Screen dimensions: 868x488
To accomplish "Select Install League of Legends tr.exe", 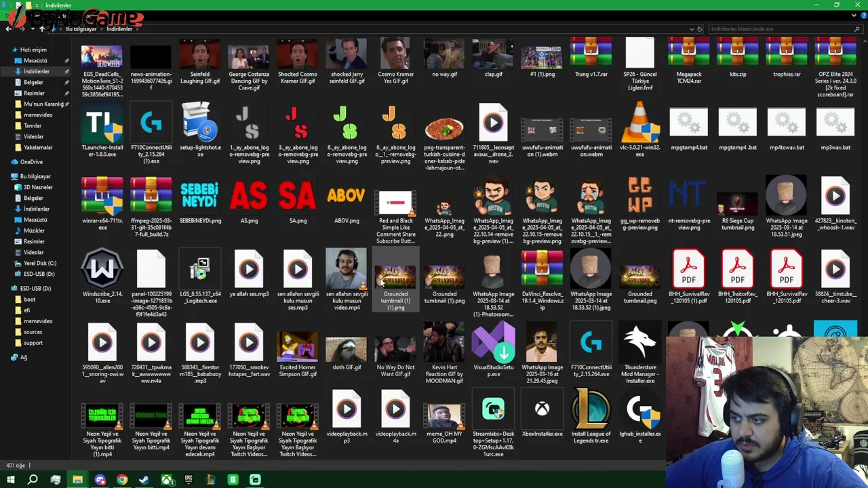I will point(591,409).
